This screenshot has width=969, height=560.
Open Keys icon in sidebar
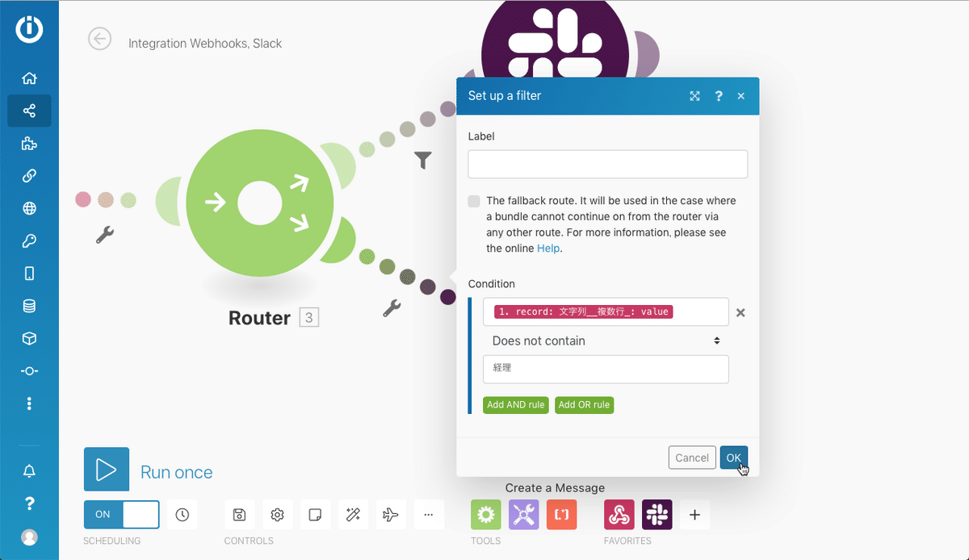[x=29, y=240]
